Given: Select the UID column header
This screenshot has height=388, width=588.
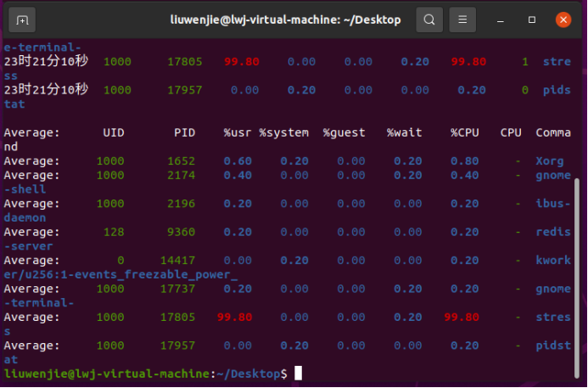Looking at the screenshot, I should 113,132.
